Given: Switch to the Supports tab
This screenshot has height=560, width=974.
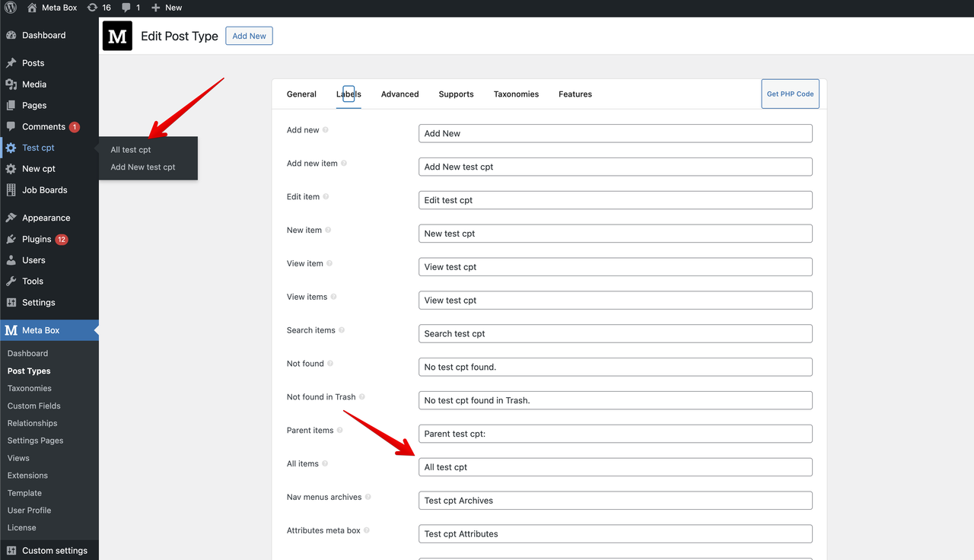Looking at the screenshot, I should coord(456,94).
